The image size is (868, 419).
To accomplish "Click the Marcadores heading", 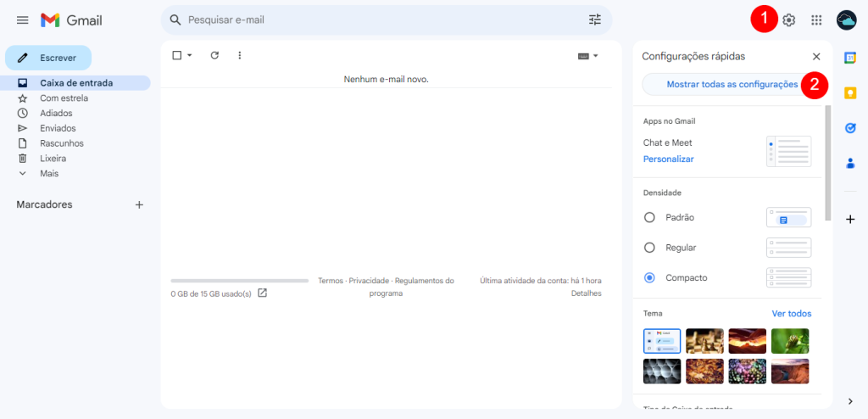I will tap(44, 204).
